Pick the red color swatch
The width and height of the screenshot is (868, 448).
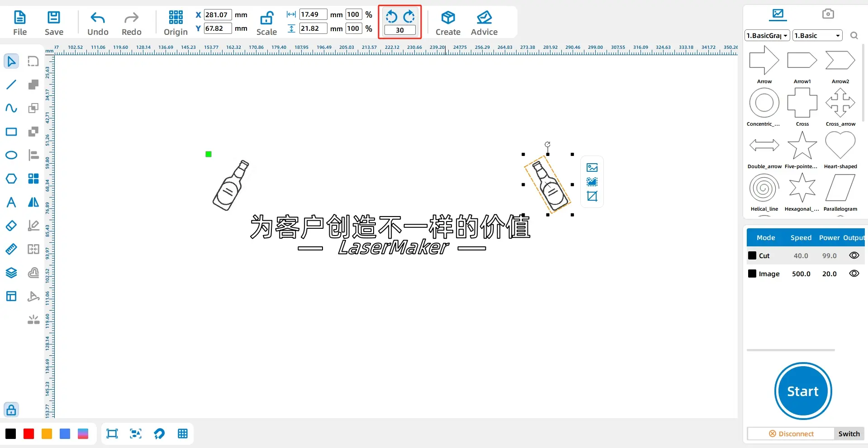click(29, 434)
